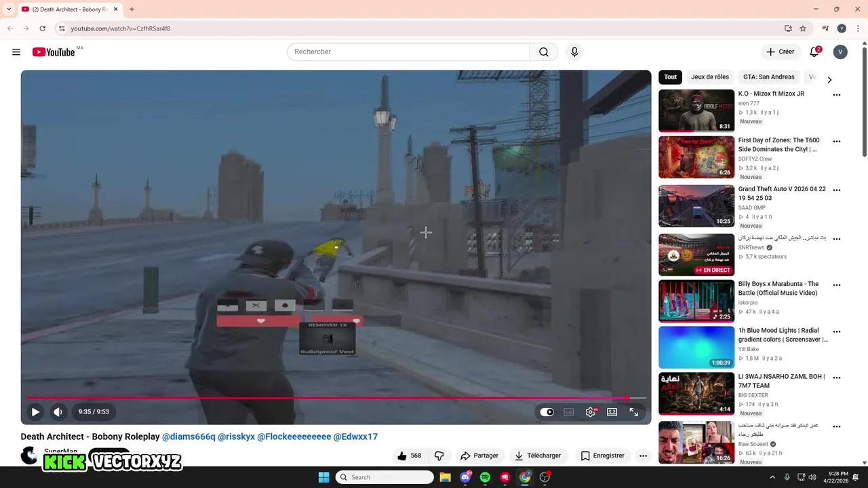Viewport: 868px width, 488px height.
Task: Start voice search with microphone icon
Action: (x=574, y=52)
